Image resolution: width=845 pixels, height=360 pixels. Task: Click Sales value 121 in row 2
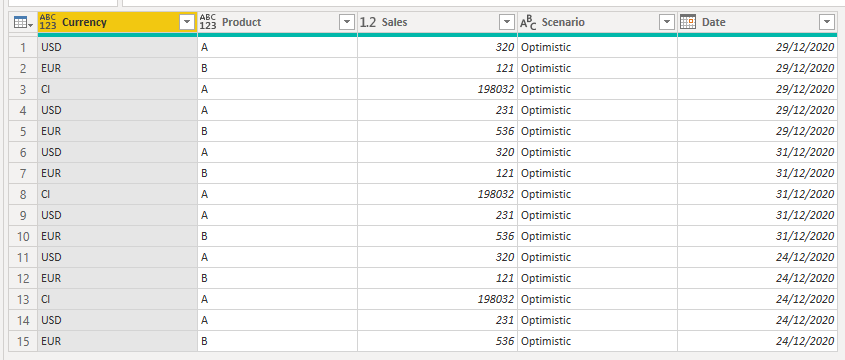[x=438, y=68]
